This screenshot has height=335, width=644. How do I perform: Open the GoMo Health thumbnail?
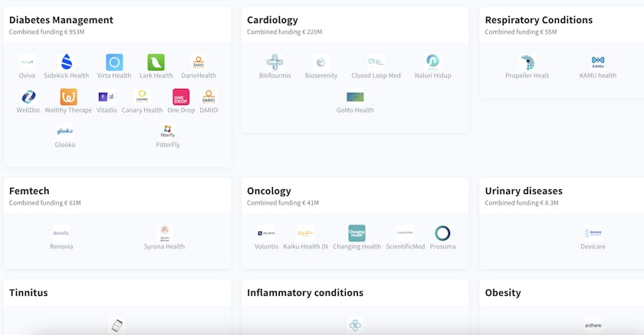355,97
